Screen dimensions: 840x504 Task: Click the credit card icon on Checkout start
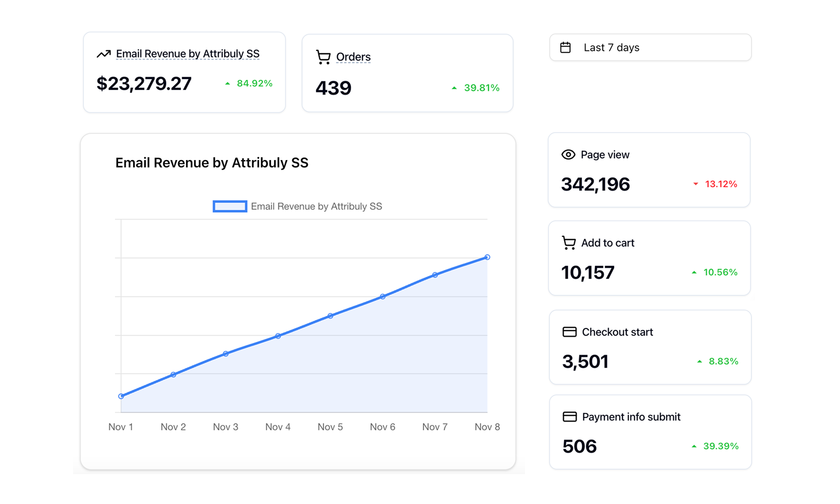click(569, 332)
